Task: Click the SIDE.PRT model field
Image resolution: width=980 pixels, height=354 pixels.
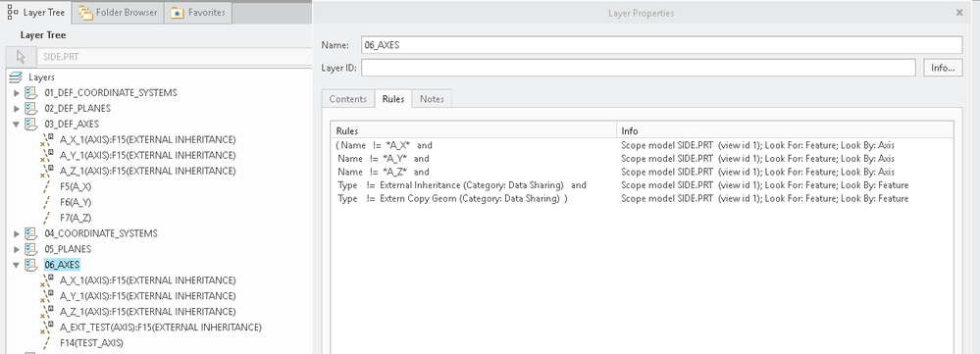Action: tap(174, 57)
